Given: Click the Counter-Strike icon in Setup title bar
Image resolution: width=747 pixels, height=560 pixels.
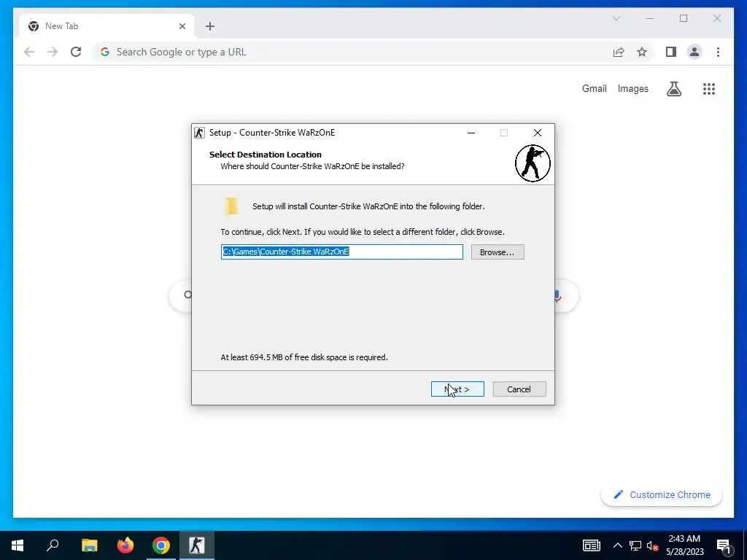Looking at the screenshot, I should 199,133.
